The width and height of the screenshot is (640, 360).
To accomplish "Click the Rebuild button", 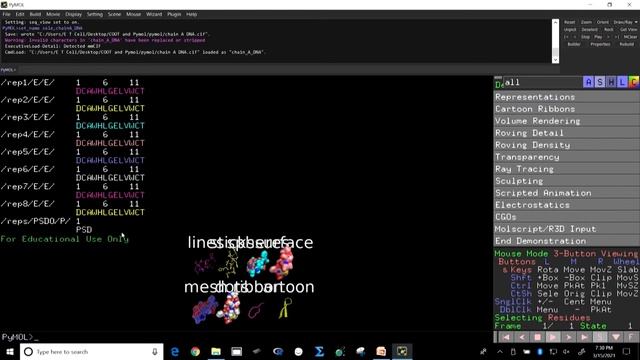I will pos(627,44).
